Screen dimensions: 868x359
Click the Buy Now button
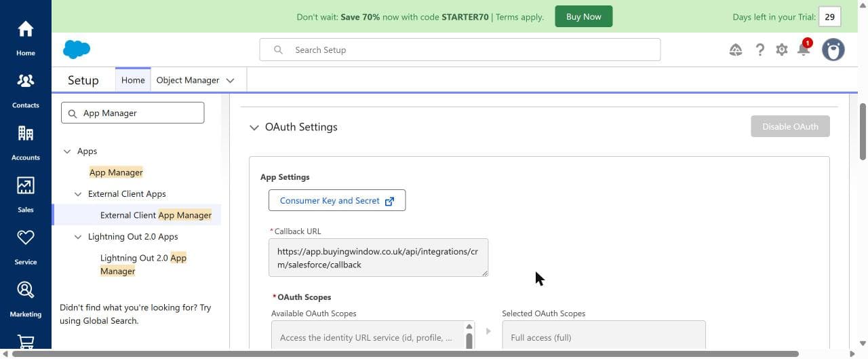583,17
